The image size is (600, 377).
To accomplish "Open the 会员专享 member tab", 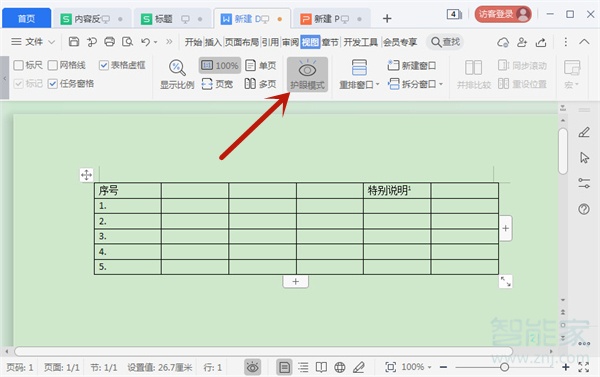I will tap(400, 42).
